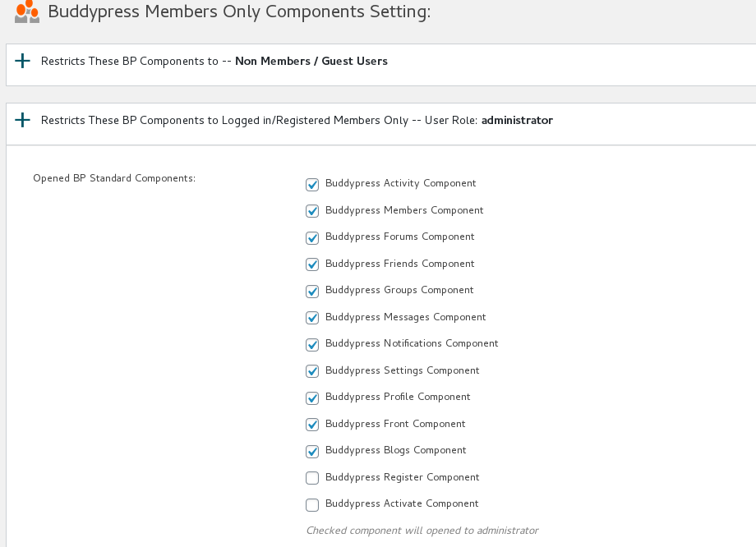Uncheck Buddypress Messages Component
Screen dimensions: 756x547
[x=311, y=318]
